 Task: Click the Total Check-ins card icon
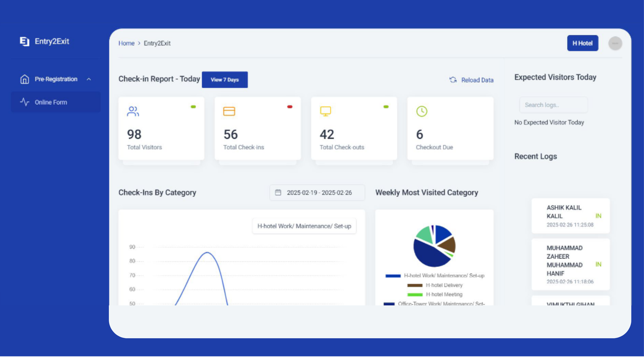click(x=229, y=111)
